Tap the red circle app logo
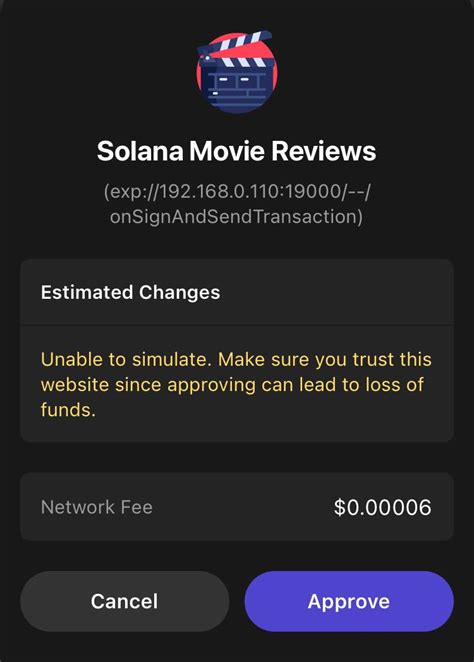 (x=237, y=72)
